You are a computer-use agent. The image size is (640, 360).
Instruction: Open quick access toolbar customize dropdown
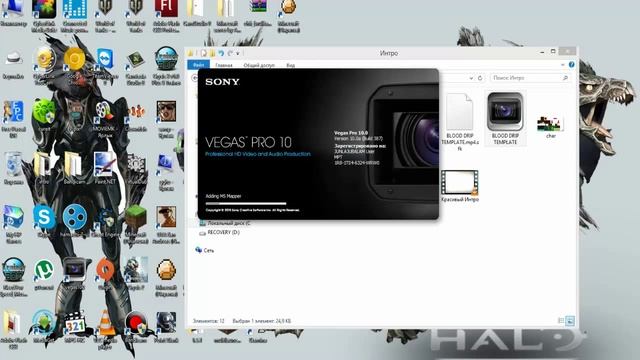(x=238, y=53)
